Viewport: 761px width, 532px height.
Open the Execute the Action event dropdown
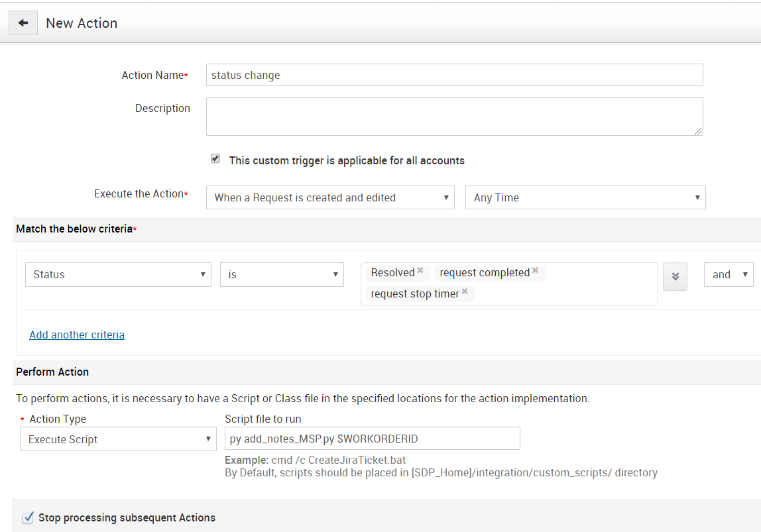pos(330,197)
